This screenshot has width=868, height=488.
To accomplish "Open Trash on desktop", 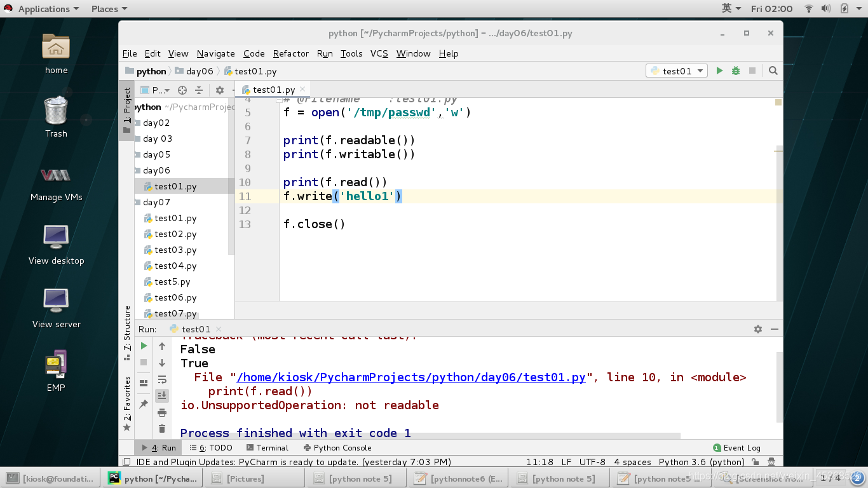I will [56, 116].
